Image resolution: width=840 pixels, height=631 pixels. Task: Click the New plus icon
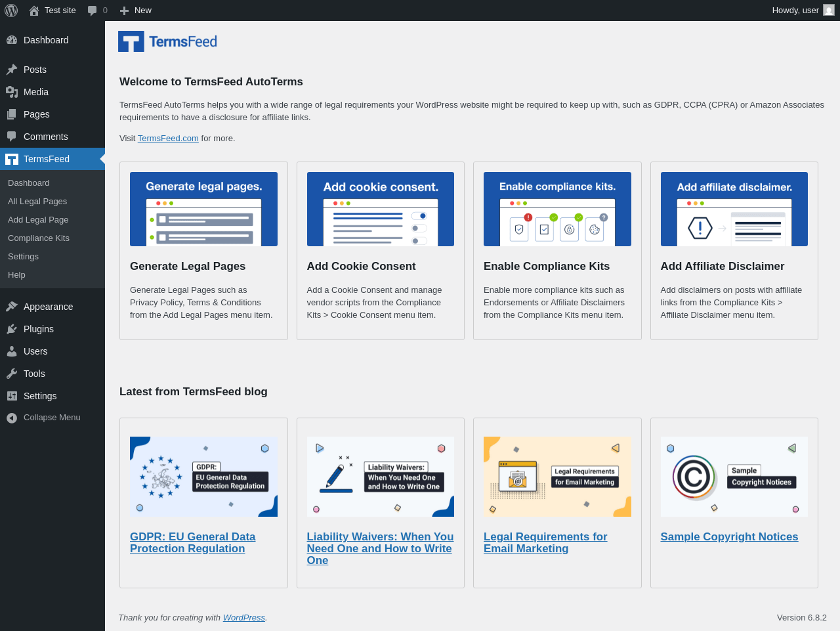124,11
